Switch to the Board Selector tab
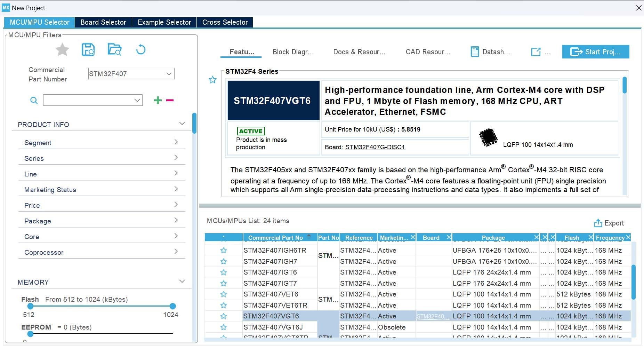Screen dimensions: 644x348 pos(103,22)
